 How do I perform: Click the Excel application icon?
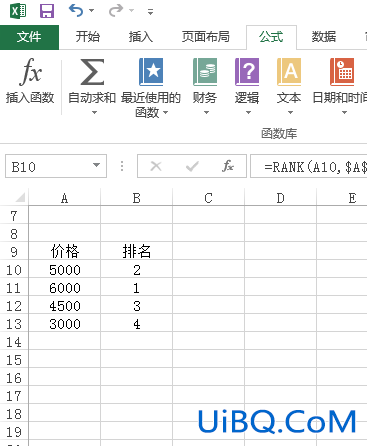tap(18, 11)
